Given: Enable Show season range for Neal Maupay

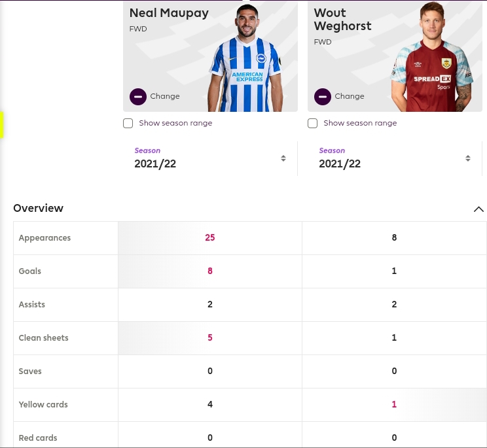Looking at the screenshot, I should [x=128, y=123].
